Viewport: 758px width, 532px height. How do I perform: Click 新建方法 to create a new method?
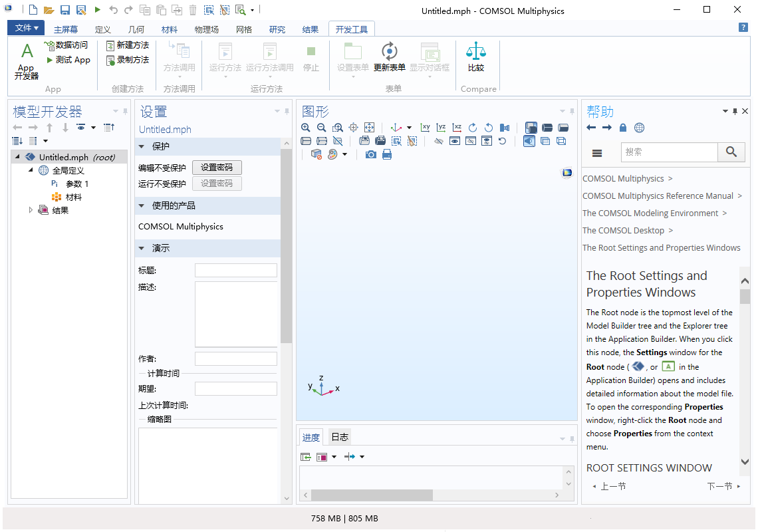(128, 45)
